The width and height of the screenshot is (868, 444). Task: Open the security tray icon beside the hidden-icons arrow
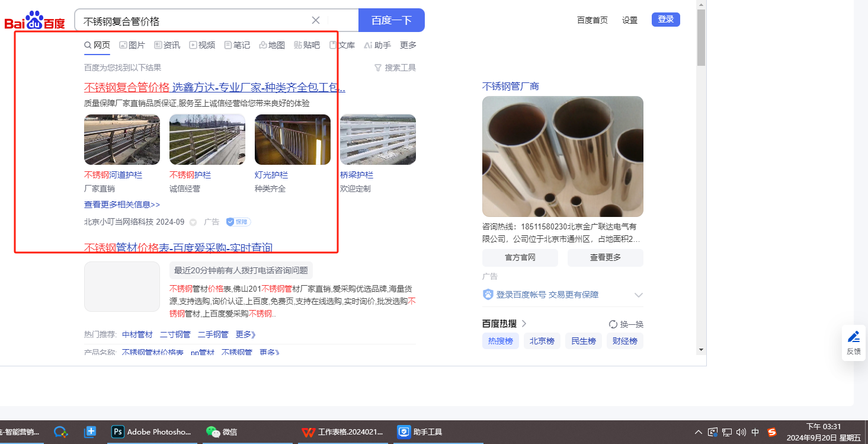tap(713, 432)
